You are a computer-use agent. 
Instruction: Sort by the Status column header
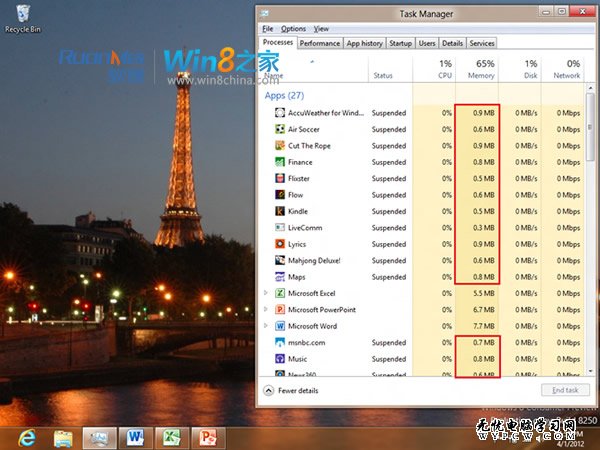(391, 69)
